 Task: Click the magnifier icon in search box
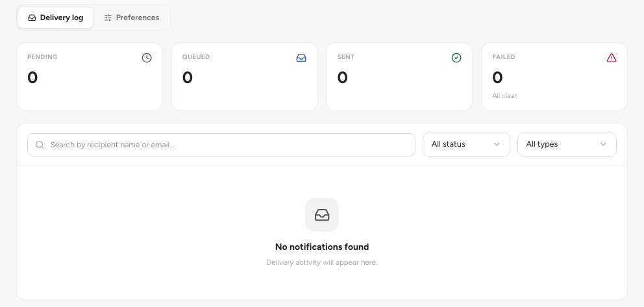(x=40, y=145)
